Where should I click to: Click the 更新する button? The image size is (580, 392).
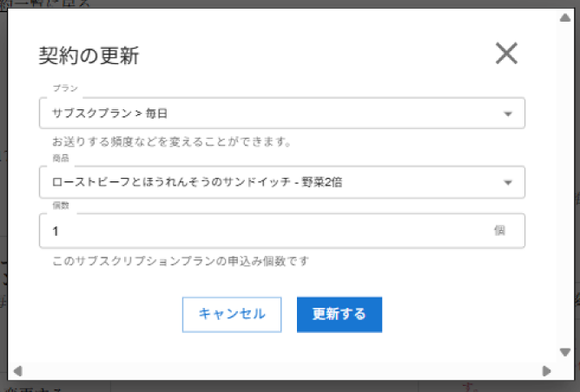339,314
